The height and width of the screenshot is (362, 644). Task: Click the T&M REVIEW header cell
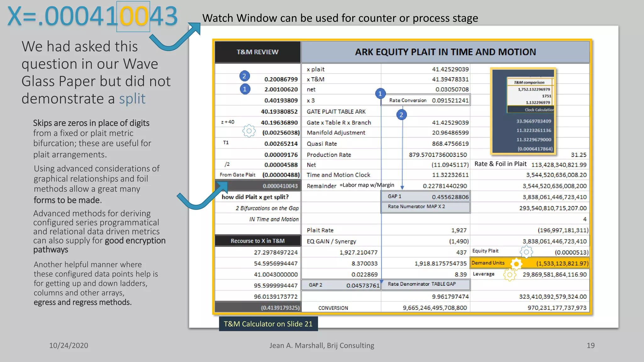point(258,52)
